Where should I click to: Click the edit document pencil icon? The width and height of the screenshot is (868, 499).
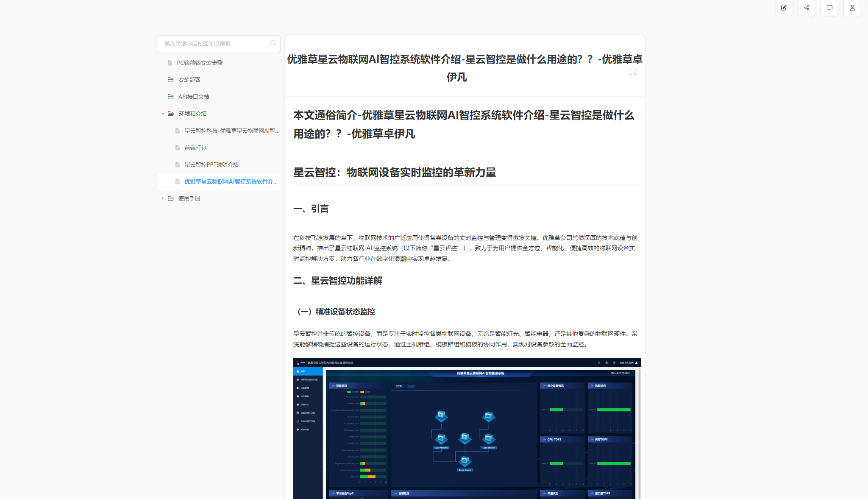point(784,8)
